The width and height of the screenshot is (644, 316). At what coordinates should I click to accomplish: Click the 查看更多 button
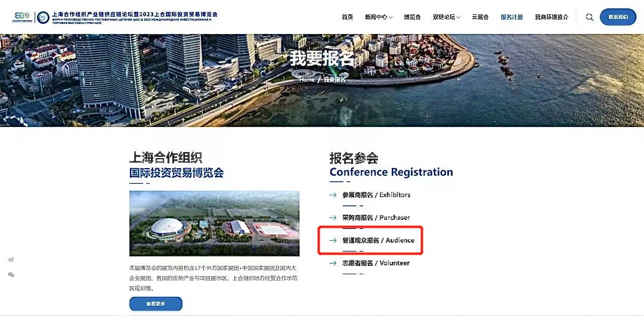pyautogui.click(x=156, y=303)
